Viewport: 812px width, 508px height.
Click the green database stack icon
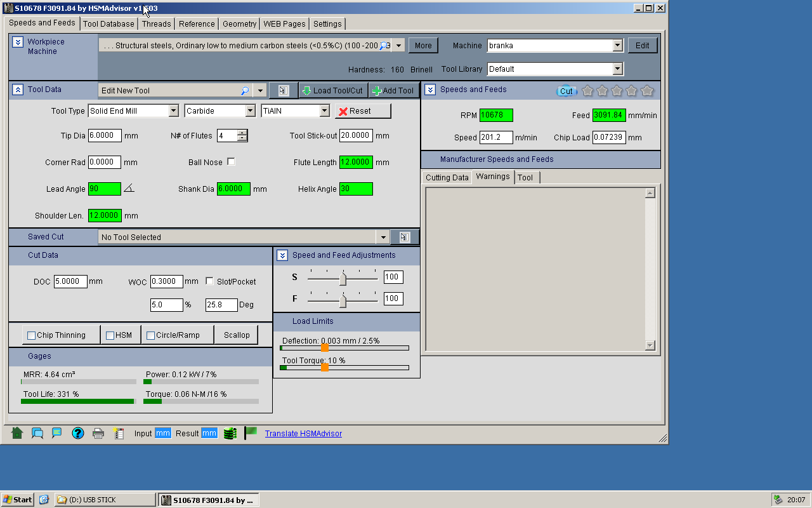point(230,433)
